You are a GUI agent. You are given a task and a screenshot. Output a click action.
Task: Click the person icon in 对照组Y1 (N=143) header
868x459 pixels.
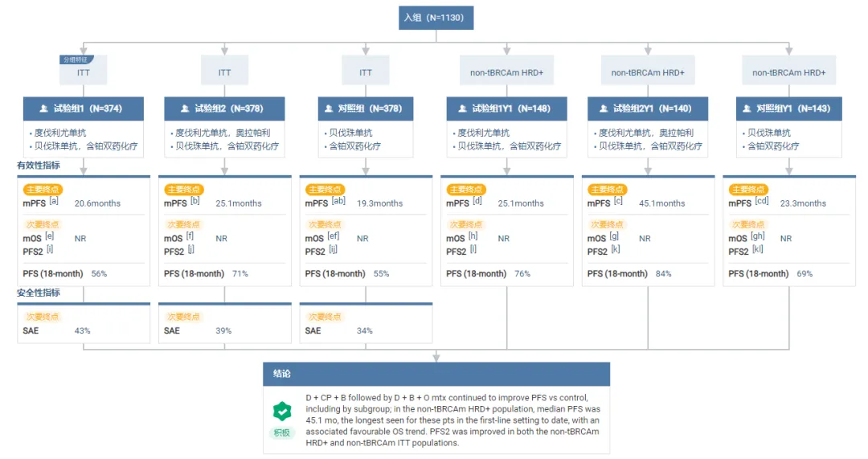tap(747, 109)
